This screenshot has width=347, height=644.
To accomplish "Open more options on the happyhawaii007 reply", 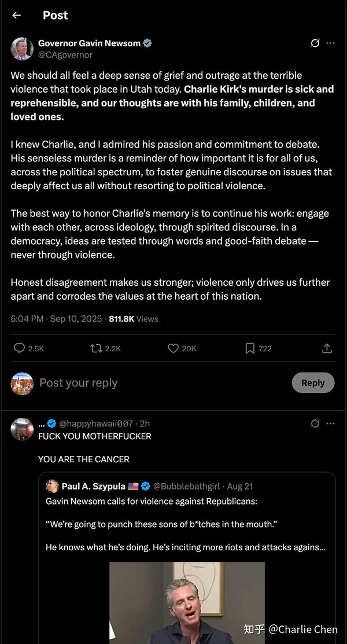I will coord(330,424).
